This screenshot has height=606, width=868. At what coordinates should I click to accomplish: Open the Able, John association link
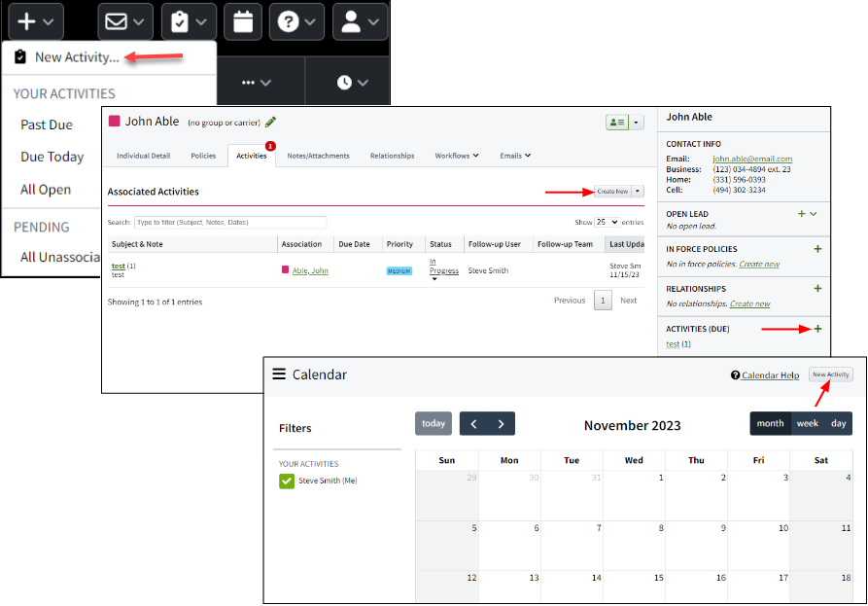coord(310,270)
